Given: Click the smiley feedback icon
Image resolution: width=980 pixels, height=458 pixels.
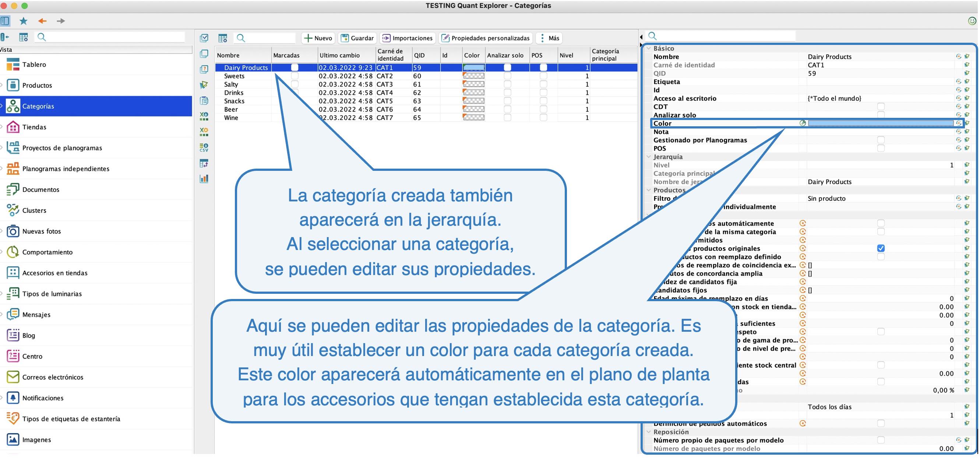Looking at the screenshot, I should [972, 21].
